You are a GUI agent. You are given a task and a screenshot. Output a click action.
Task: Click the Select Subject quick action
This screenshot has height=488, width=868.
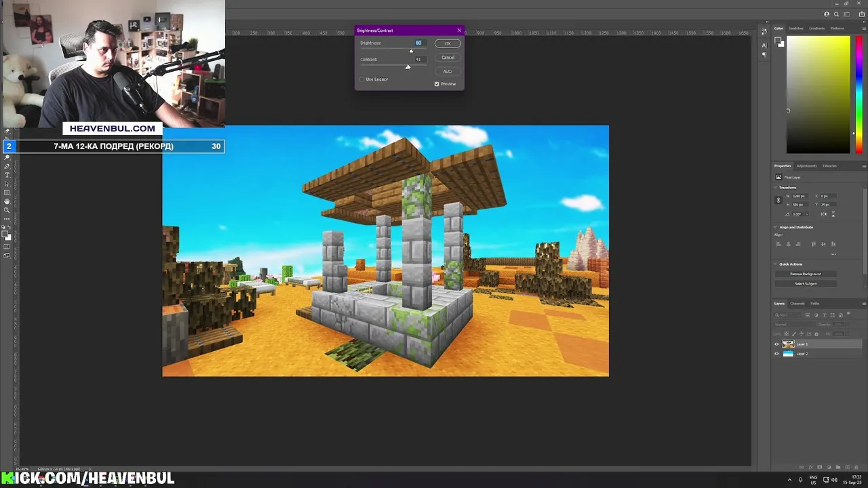pyautogui.click(x=806, y=284)
